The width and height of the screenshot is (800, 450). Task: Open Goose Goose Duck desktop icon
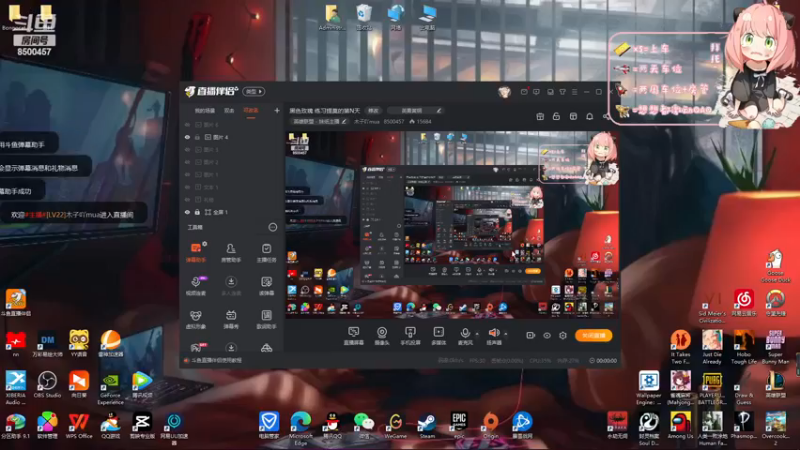pyautogui.click(x=775, y=265)
